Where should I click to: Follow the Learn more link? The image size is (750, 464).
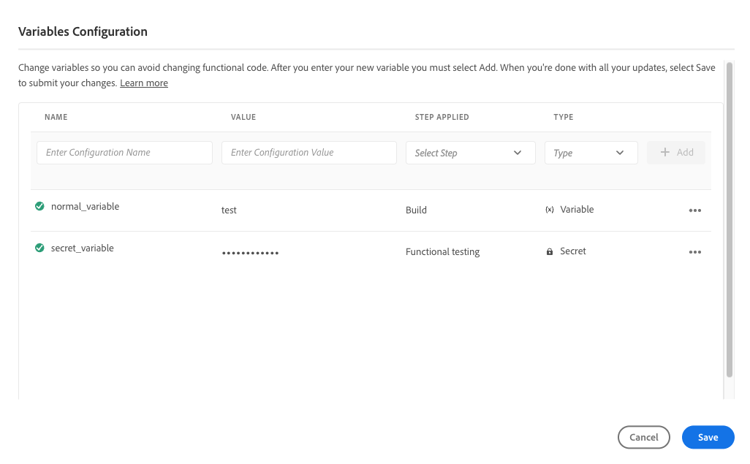coord(144,83)
